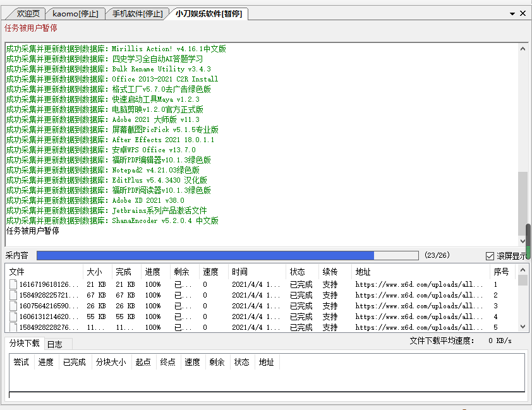532x410 pixels.
Task: Sort by the 完成 column header
Action: (x=126, y=272)
